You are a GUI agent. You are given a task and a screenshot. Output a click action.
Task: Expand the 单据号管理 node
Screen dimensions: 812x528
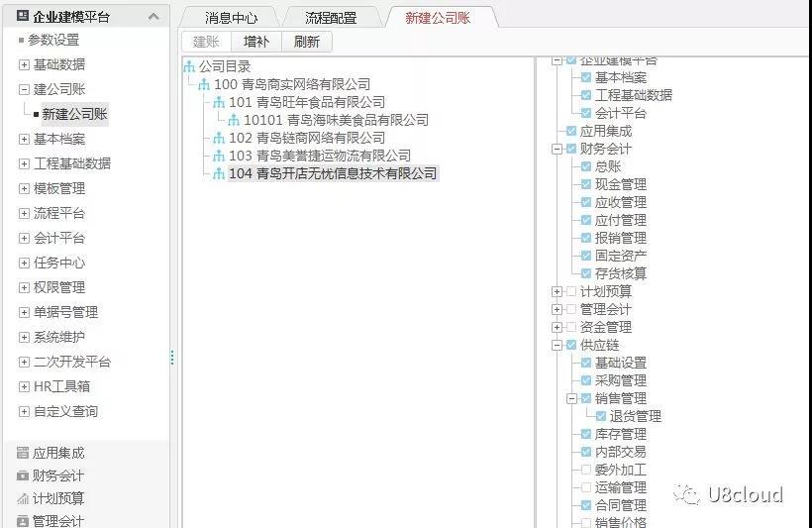[24, 312]
